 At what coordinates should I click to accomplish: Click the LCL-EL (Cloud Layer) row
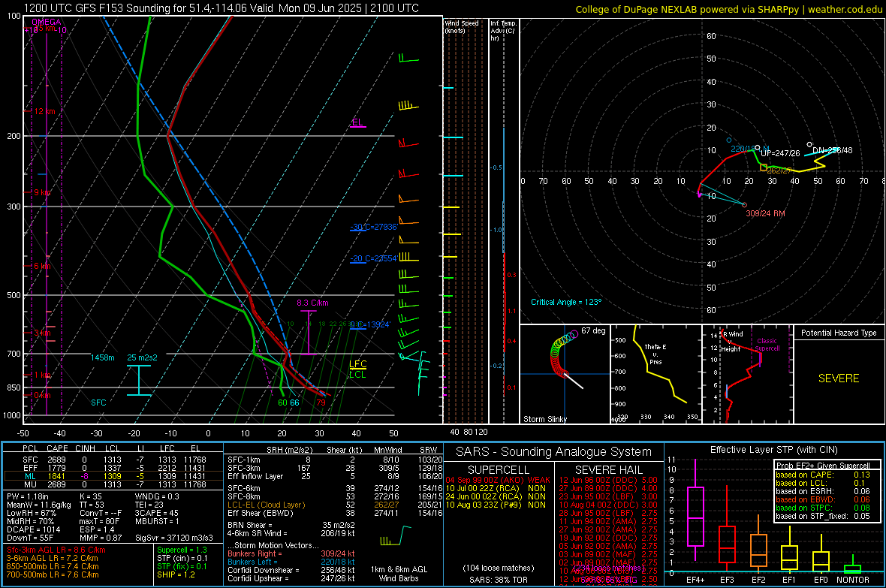coord(335,505)
